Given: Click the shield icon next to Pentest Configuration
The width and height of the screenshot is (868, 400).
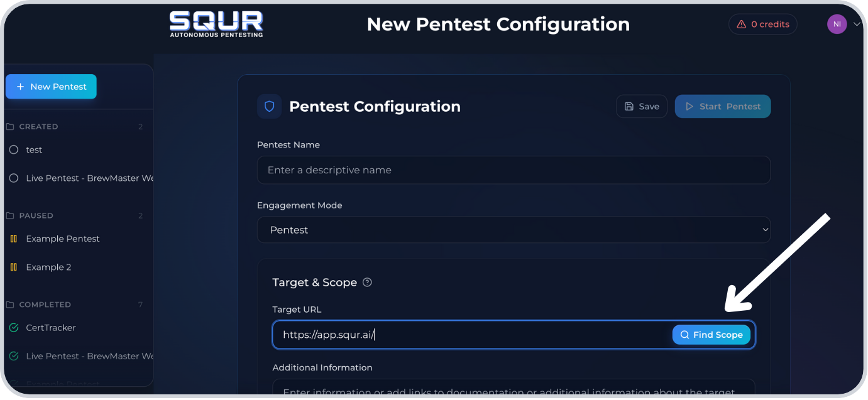Looking at the screenshot, I should 269,106.
